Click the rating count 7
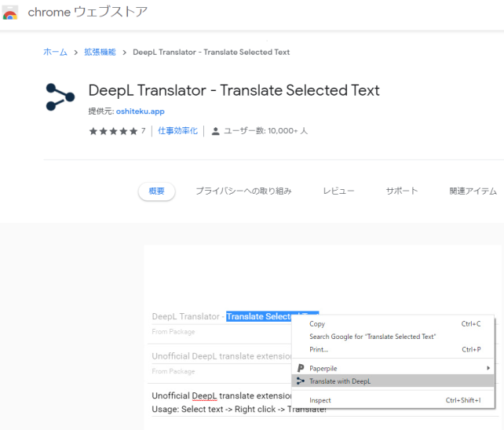Viewport: 504px width, 430px height. (x=144, y=131)
